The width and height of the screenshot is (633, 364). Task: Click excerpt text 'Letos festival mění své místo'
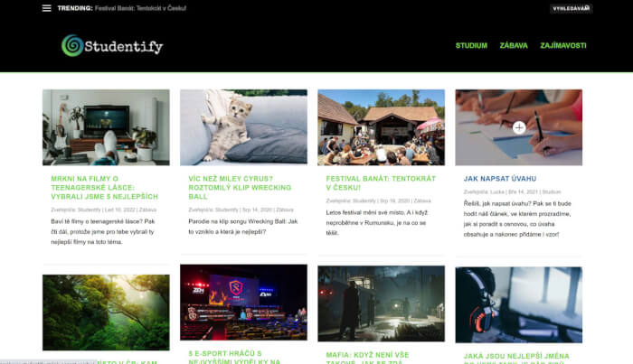[365, 212]
